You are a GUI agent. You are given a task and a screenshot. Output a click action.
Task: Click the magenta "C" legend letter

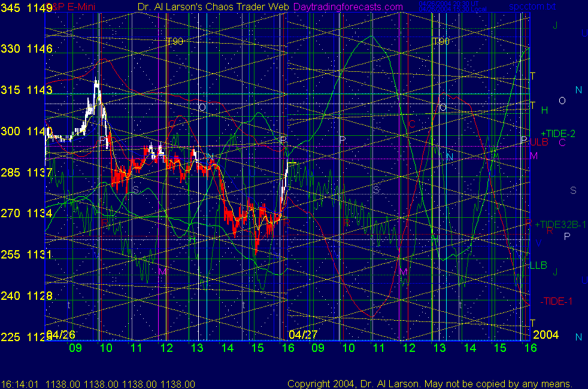pos(562,142)
